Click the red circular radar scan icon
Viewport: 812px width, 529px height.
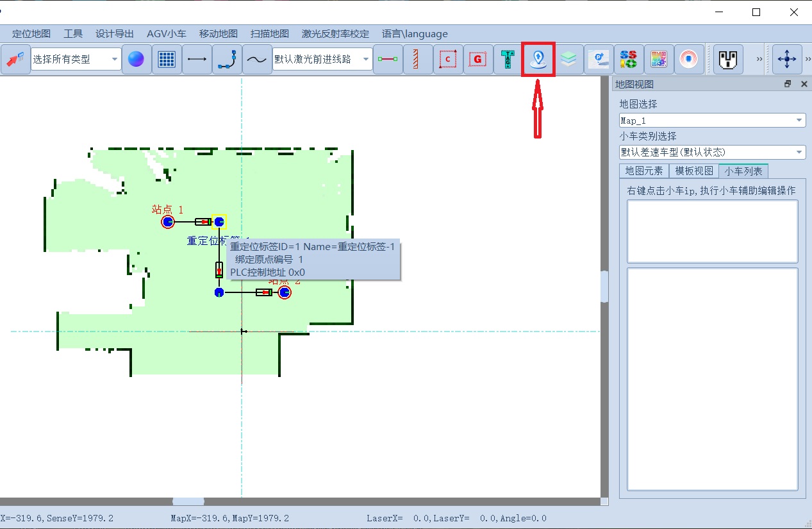tap(689, 60)
